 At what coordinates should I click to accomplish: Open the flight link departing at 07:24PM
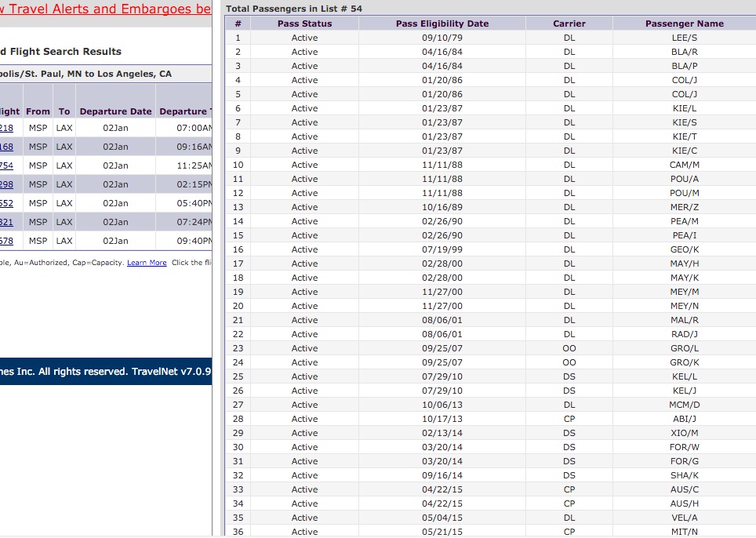pos(6,222)
